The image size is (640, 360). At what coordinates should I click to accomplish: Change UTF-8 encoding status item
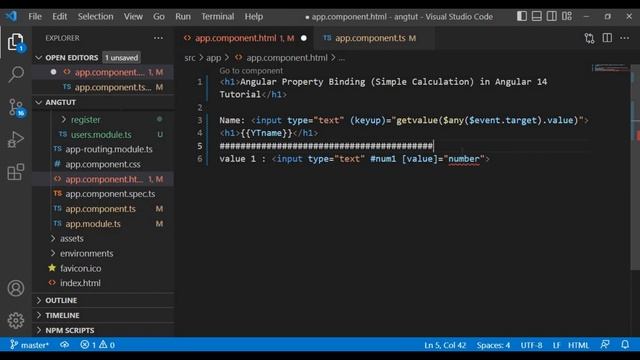[531, 345]
